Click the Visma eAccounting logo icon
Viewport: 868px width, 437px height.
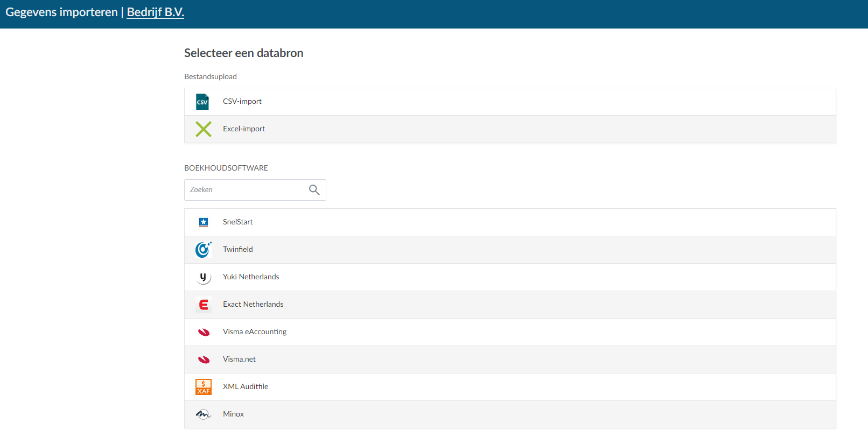[x=204, y=332]
